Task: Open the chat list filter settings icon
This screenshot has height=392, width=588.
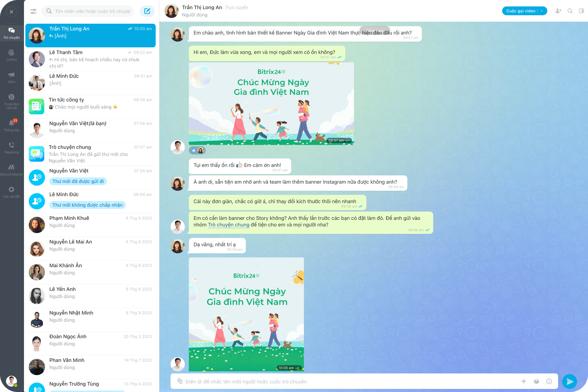Action: click(x=33, y=11)
